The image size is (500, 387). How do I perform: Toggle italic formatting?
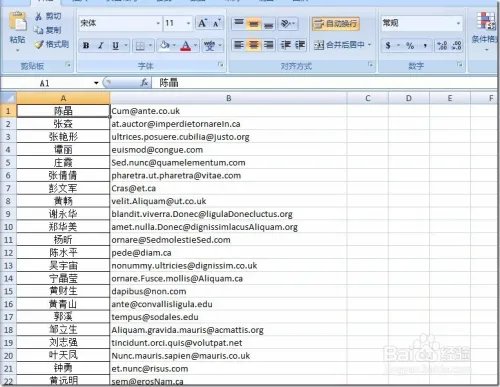(x=100, y=45)
